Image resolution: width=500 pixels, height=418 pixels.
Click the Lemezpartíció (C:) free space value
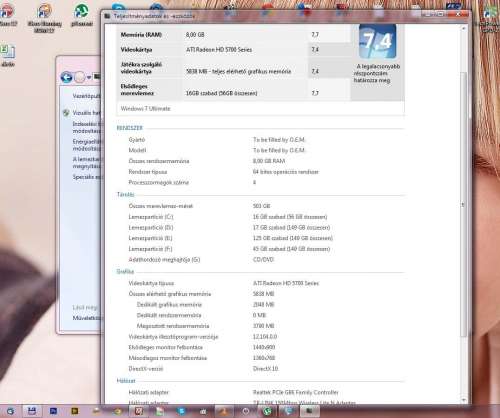point(290,217)
